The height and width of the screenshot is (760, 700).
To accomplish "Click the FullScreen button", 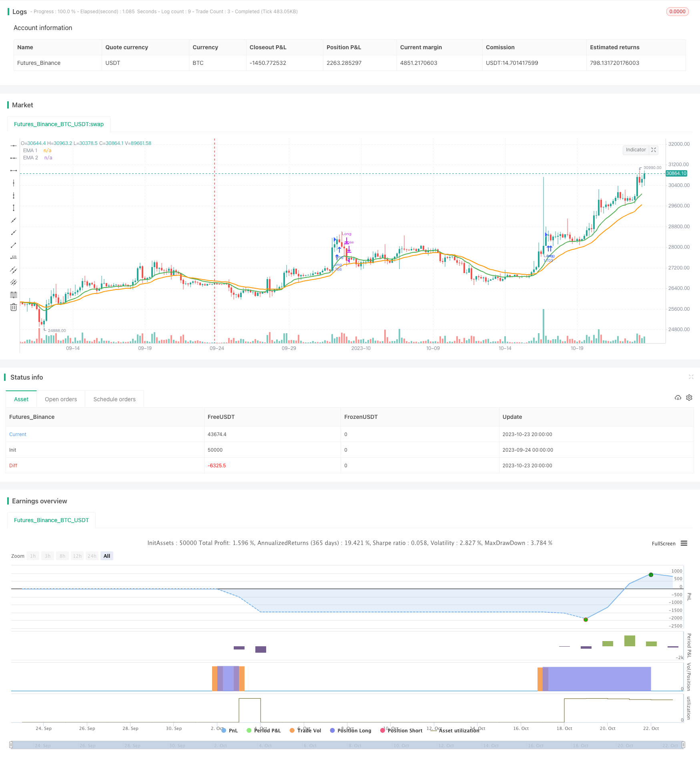I will click(x=664, y=543).
